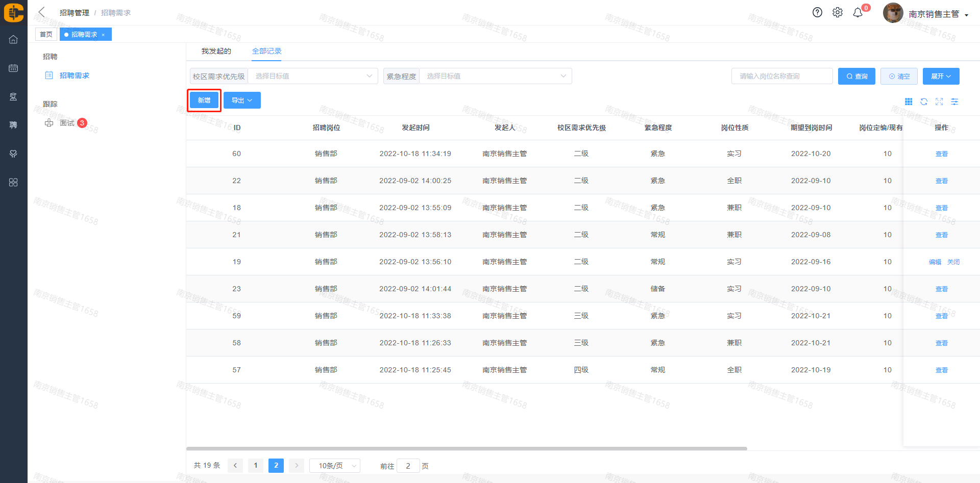Select the 首页 tab
This screenshot has width=980, height=483.
(46, 34)
